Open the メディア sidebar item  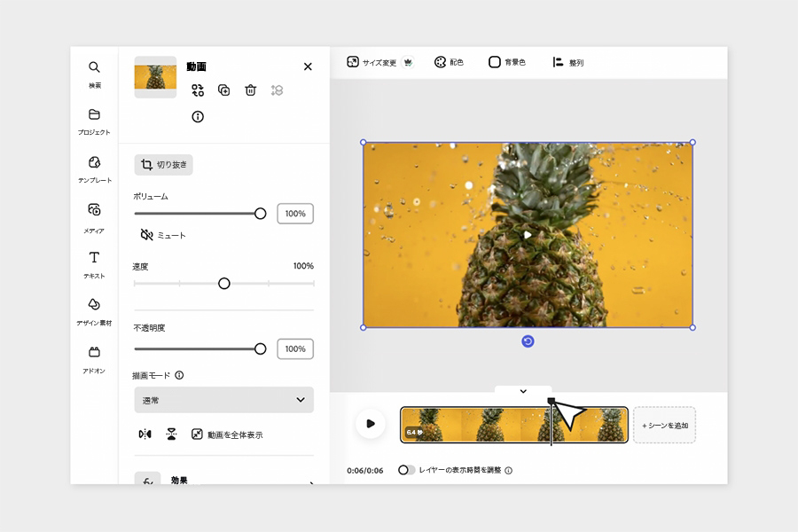pyautogui.click(x=94, y=218)
